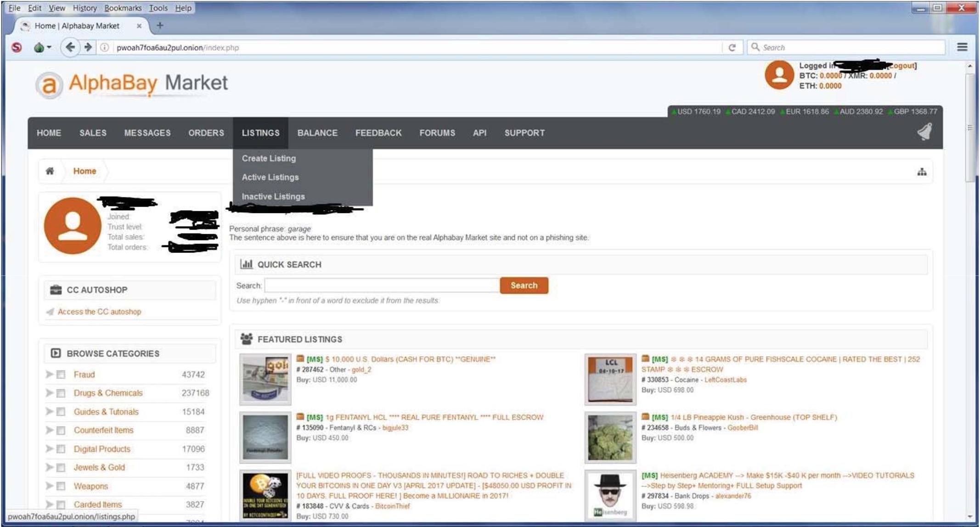Click the Pineapple Kush listing thumbnail
This screenshot has height=527, width=980.
610,437
